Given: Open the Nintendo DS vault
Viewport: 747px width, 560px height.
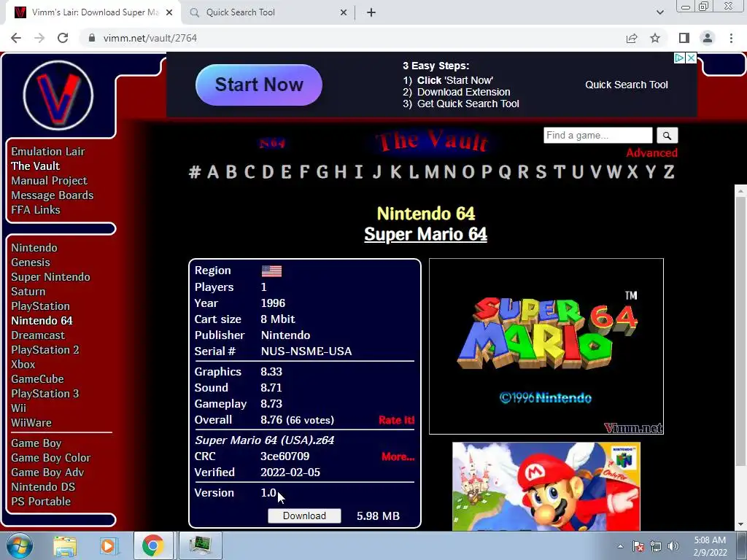Looking at the screenshot, I should click(x=43, y=487).
